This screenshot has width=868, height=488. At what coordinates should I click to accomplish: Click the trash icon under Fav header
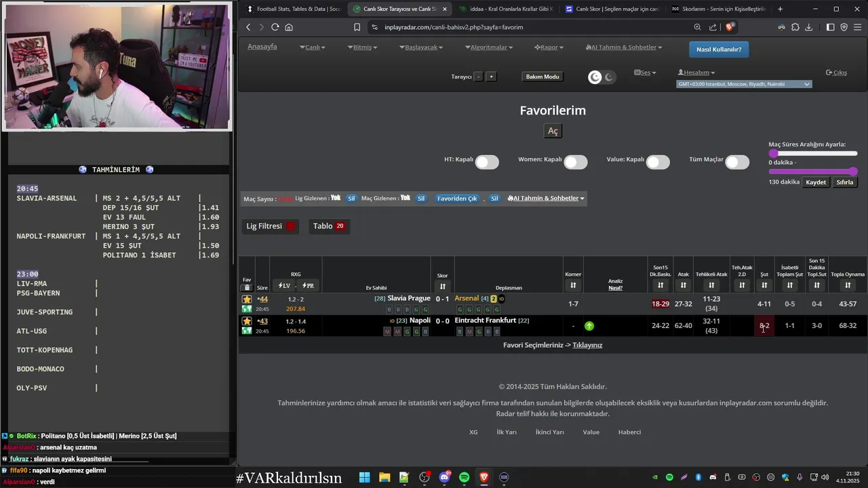point(247,287)
